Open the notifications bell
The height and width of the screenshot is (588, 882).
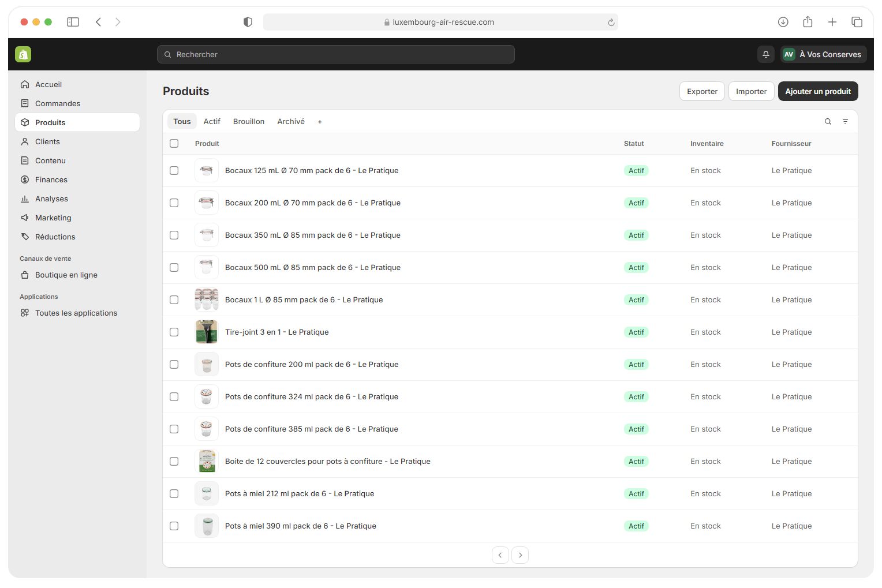pyautogui.click(x=766, y=54)
